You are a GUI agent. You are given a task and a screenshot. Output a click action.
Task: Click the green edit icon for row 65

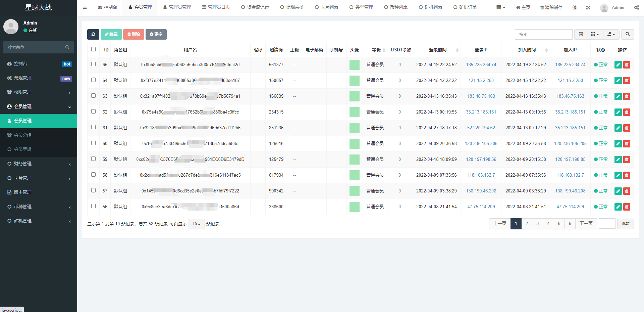coord(618,65)
